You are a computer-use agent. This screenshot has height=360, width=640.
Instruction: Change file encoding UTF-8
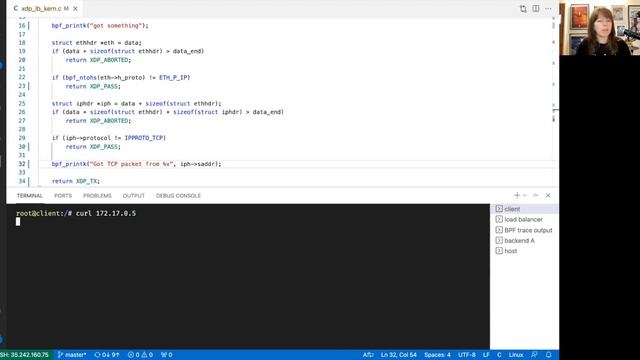467,355
